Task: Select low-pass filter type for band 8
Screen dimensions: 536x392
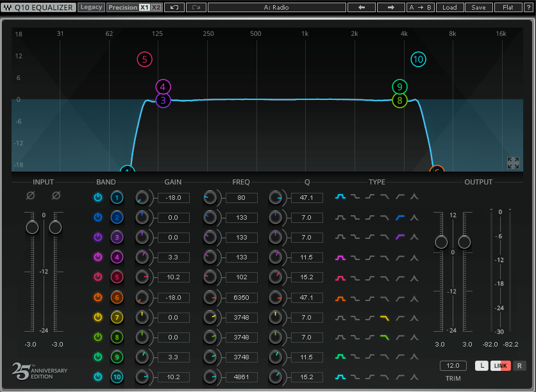Action: click(385, 338)
